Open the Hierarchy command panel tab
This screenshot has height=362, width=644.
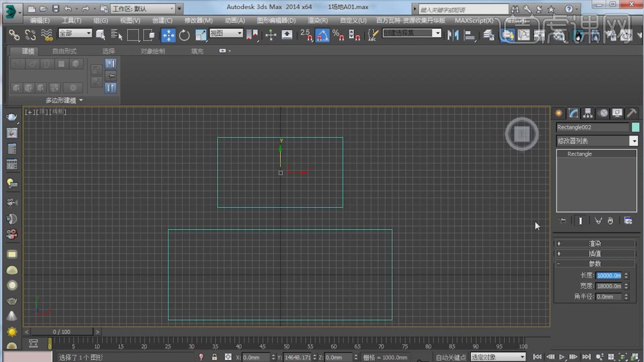tap(588, 113)
